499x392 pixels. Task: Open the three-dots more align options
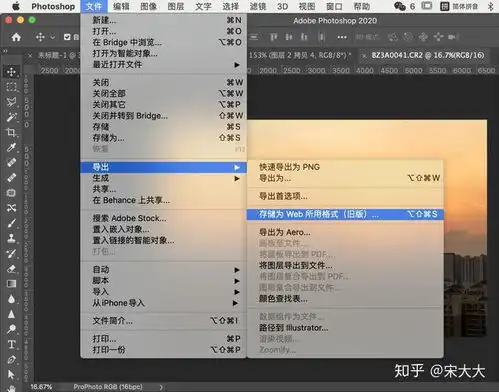tap(342, 37)
